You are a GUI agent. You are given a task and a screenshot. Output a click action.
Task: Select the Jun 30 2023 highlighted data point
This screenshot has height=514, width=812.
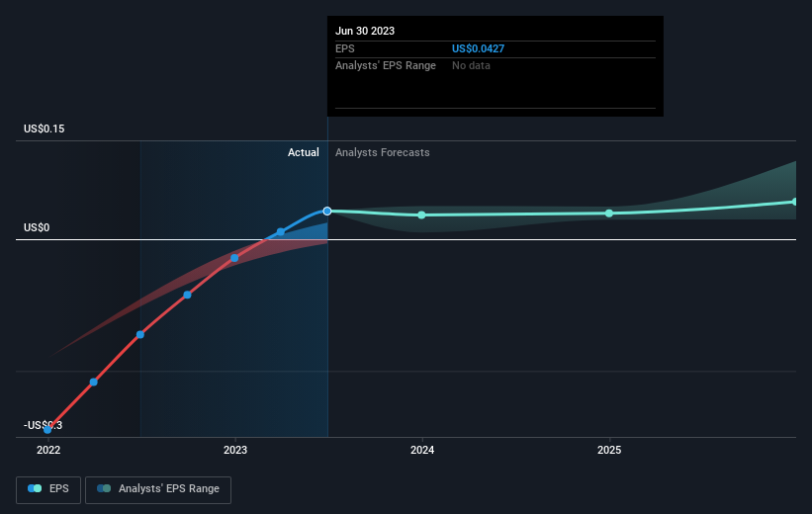(327, 212)
